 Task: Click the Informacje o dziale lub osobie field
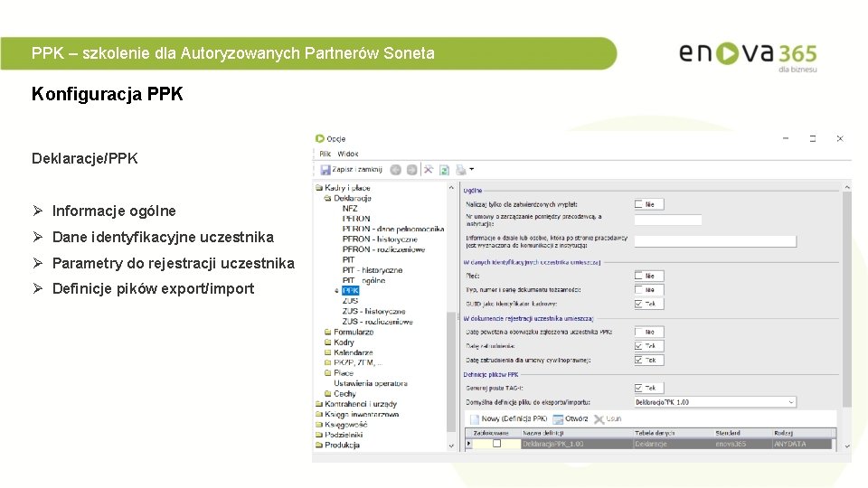(715, 241)
